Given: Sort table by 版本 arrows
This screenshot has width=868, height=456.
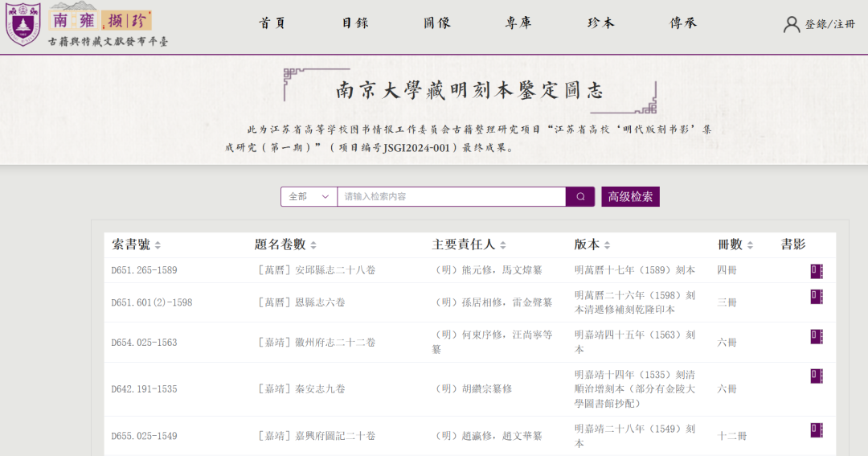Looking at the screenshot, I should click(x=607, y=245).
